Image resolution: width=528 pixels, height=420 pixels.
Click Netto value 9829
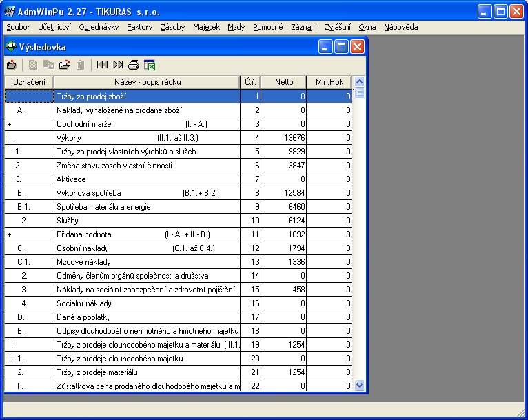click(296, 152)
